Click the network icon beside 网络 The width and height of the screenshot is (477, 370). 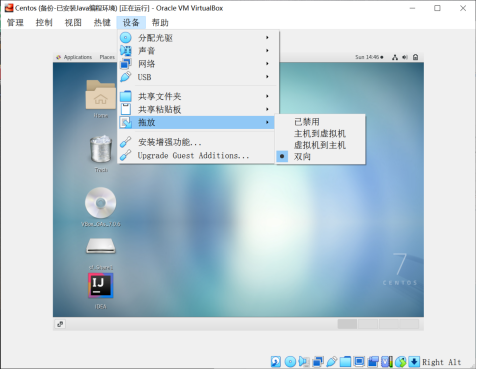click(x=126, y=64)
